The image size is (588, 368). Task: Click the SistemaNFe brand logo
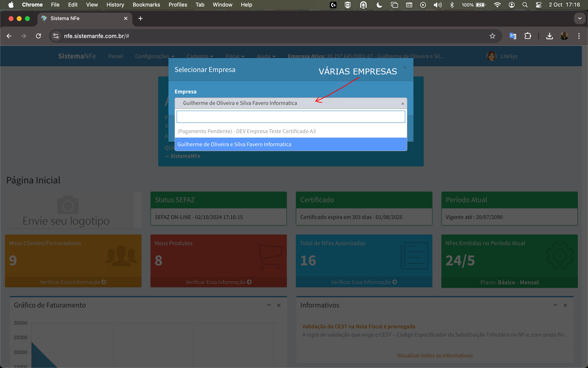pyautogui.click(x=77, y=56)
